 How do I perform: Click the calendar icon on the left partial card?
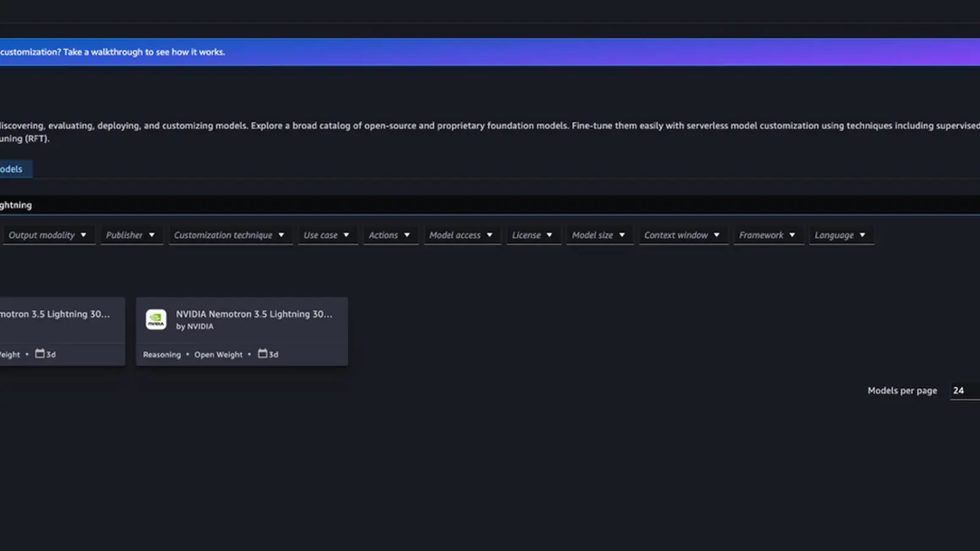pyautogui.click(x=40, y=354)
